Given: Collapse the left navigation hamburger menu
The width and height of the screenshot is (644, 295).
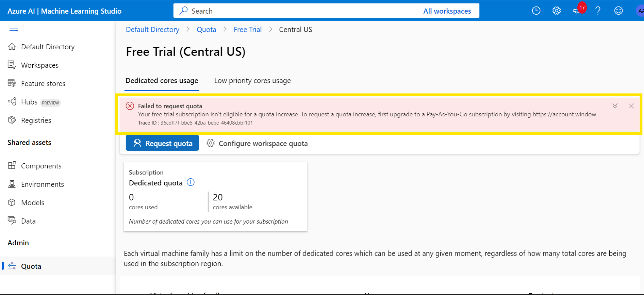Looking at the screenshot, I should pos(14,29).
